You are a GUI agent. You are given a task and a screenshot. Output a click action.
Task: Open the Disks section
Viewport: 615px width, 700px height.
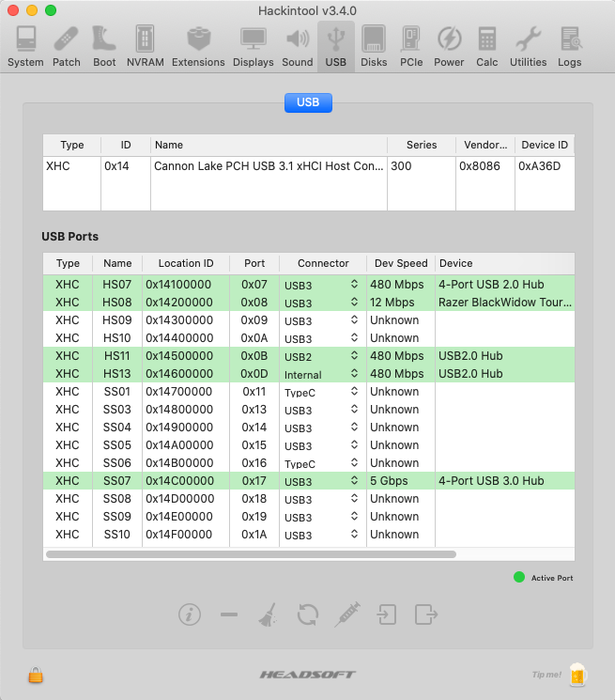[374, 46]
